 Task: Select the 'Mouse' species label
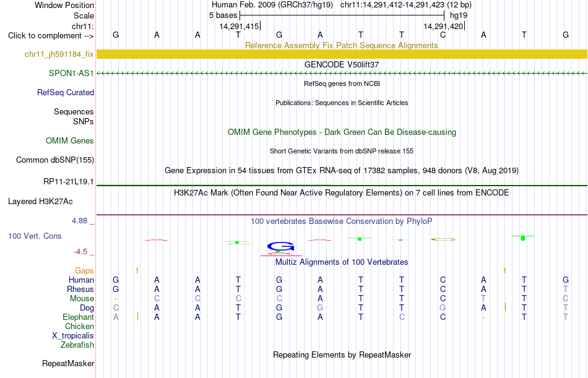click(x=82, y=298)
